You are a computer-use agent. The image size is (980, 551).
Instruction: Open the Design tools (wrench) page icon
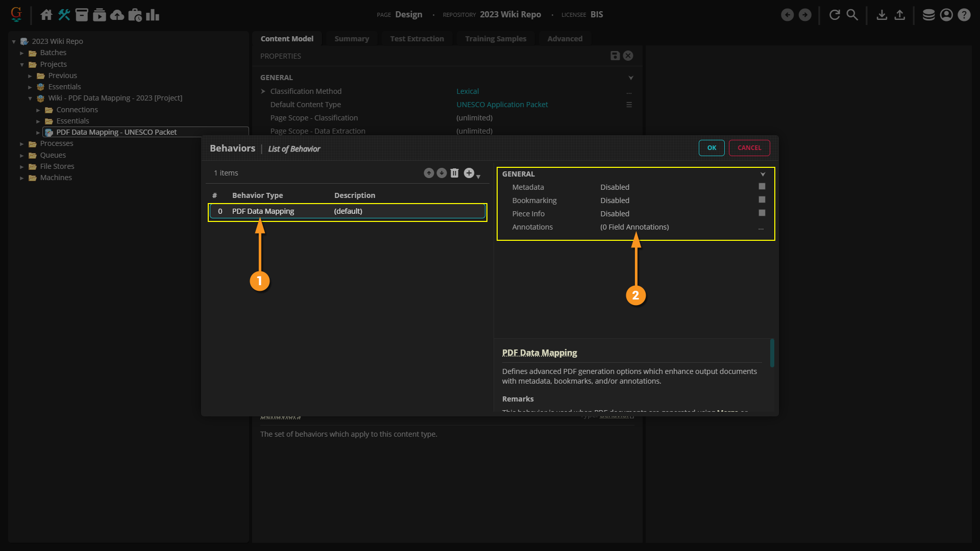click(x=64, y=15)
